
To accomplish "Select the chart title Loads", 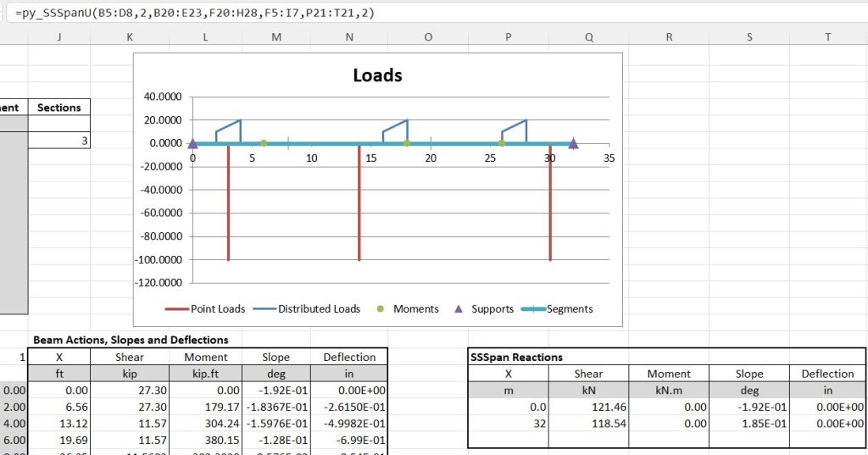I will pos(377,75).
